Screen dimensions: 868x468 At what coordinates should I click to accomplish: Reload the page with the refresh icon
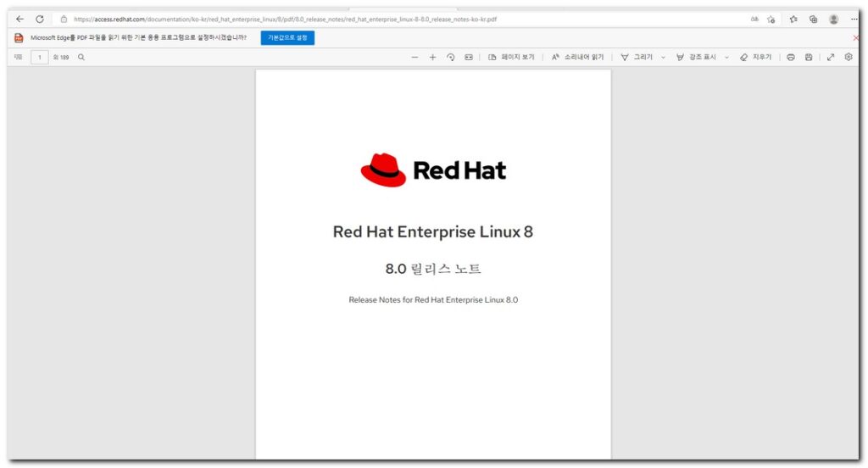click(x=40, y=19)
